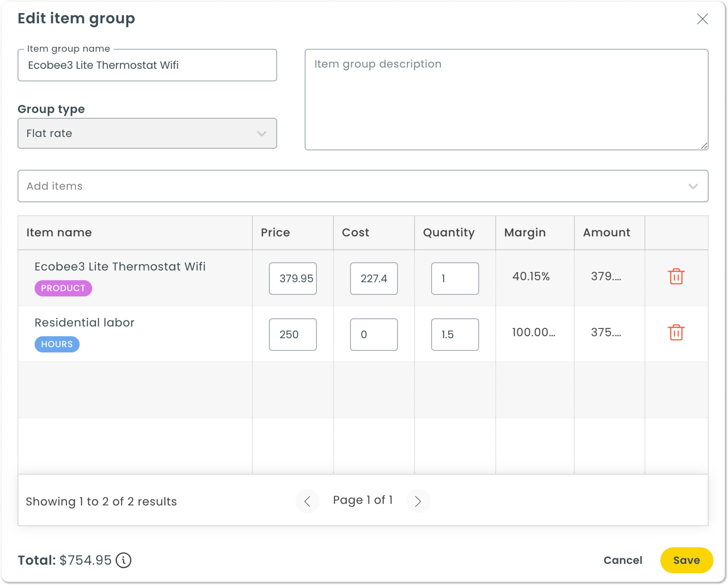The image size is (728, 585).
Task: Delete the Ecobee3 Lite Thermostat Wifi row
Action: [676, 277]
